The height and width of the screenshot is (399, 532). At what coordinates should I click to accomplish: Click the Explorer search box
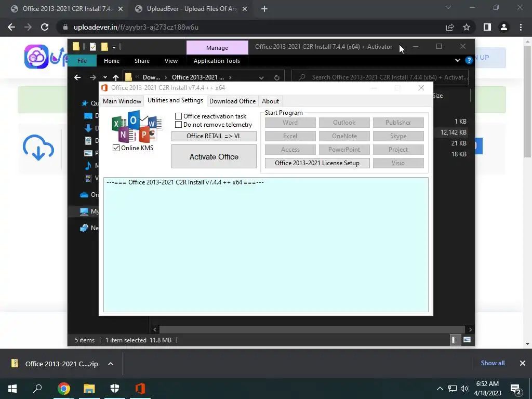pos(380,77)
